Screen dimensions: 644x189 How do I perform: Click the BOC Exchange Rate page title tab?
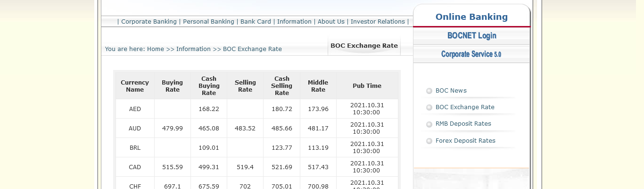click(364, 46)
